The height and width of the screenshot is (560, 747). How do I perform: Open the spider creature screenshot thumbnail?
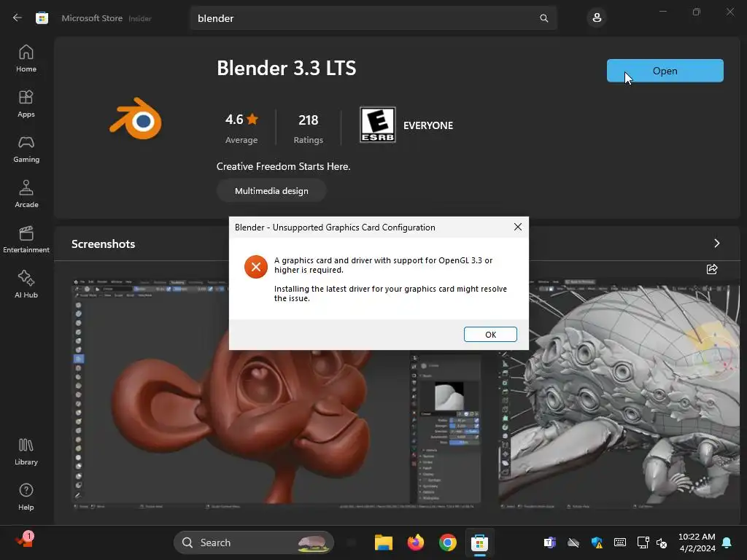(x=619, y=393)
